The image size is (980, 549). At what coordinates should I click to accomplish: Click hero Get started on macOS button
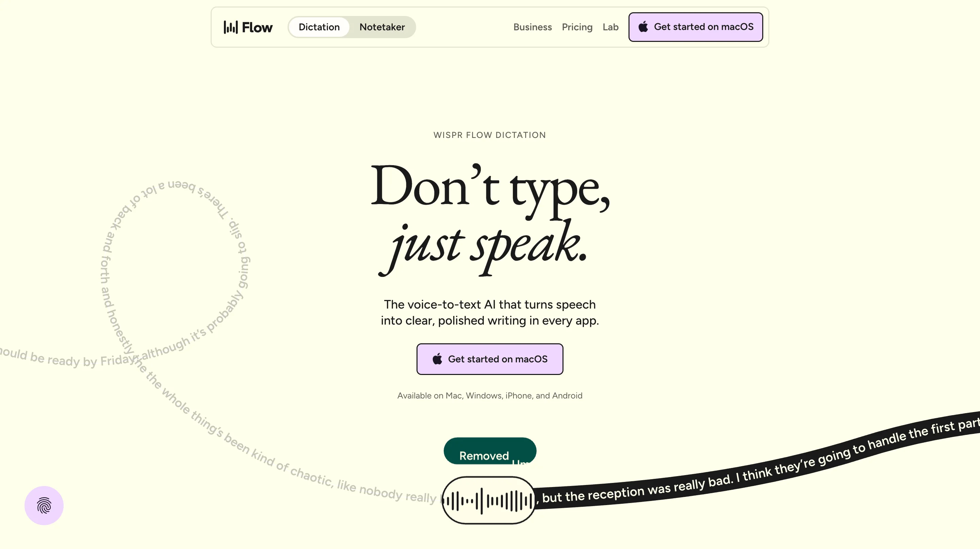490,359
